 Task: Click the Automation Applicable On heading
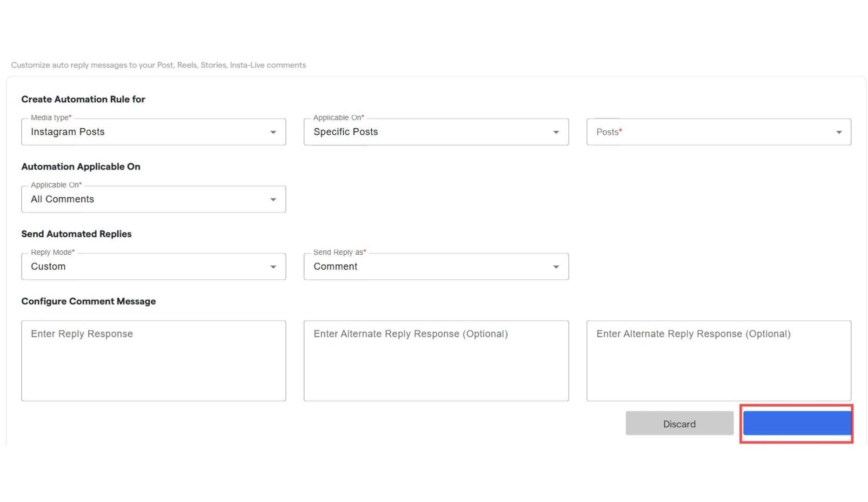81,166
